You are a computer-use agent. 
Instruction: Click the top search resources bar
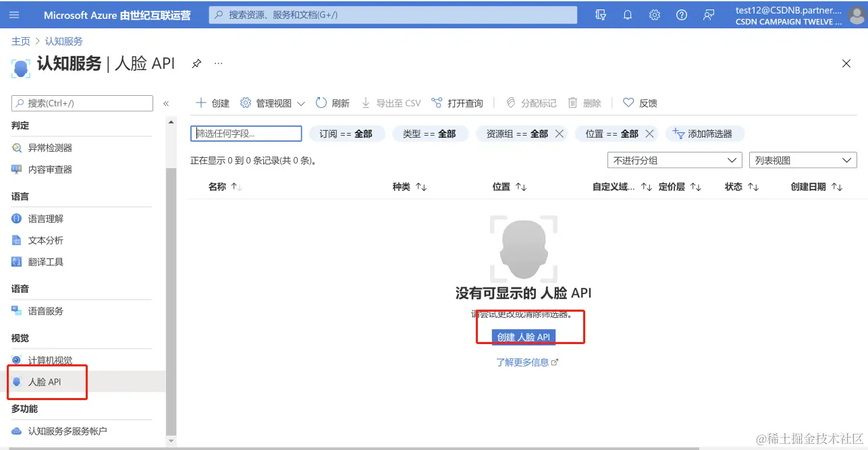(393, 15)
